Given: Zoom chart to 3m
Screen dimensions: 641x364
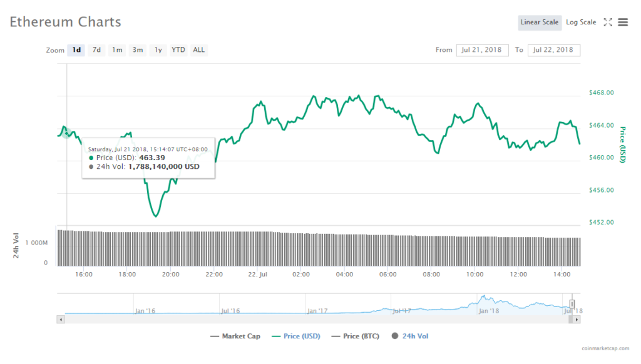Looking at the screenshot, I should (x=138, y=50).
